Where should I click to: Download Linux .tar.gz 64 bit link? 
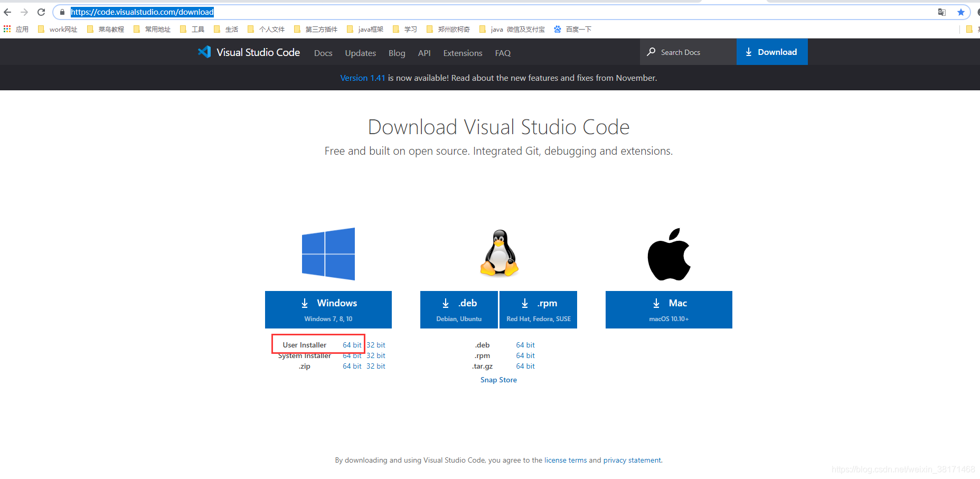pos(525,366)
